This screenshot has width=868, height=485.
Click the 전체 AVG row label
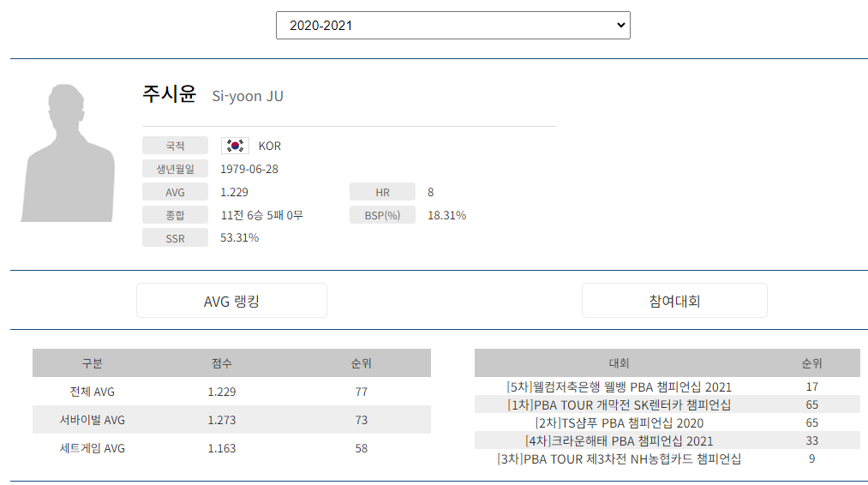[93, 392]
